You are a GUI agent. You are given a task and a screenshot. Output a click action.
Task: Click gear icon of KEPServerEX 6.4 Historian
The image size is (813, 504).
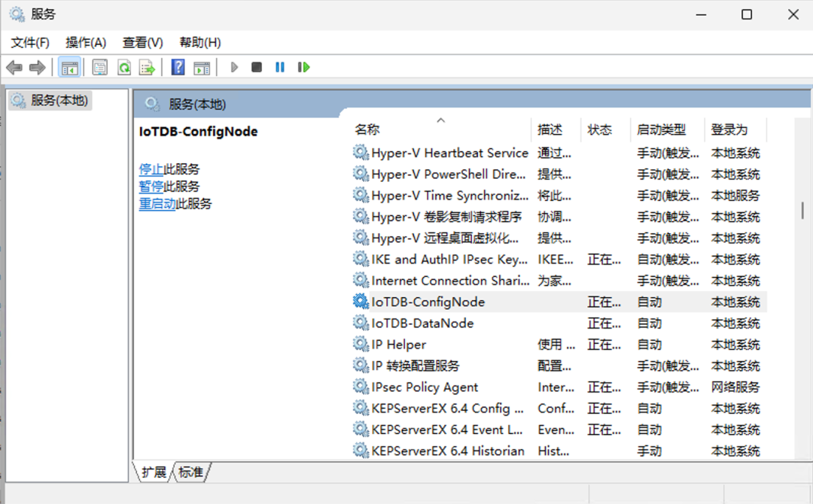(x=361, y=450)
